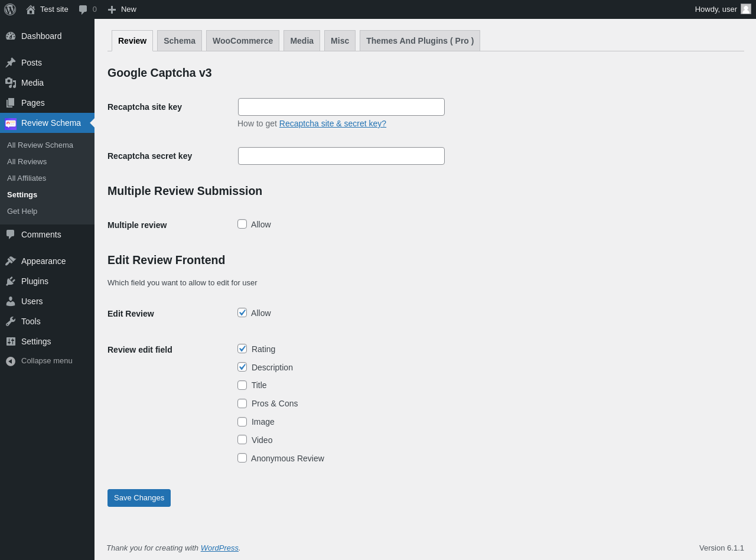756x560 pixels.
Task: Click the Appearance paintbrush icon
Action: [11, 261]
